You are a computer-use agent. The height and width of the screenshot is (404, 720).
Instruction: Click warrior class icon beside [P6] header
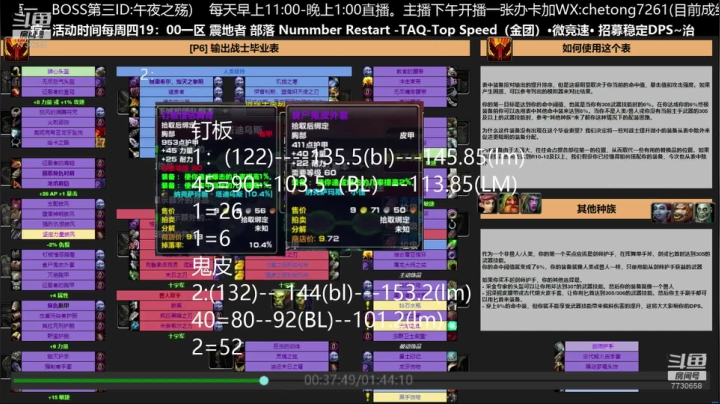(x=16, y=49)
